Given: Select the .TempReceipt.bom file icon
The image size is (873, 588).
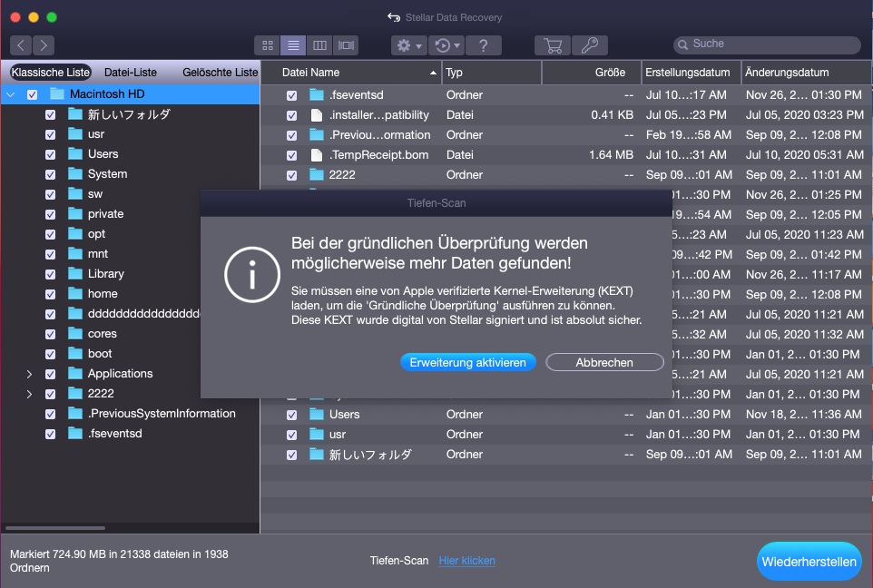Looking at the screenshot, I should pyautogui.click(x=316, y=155).
